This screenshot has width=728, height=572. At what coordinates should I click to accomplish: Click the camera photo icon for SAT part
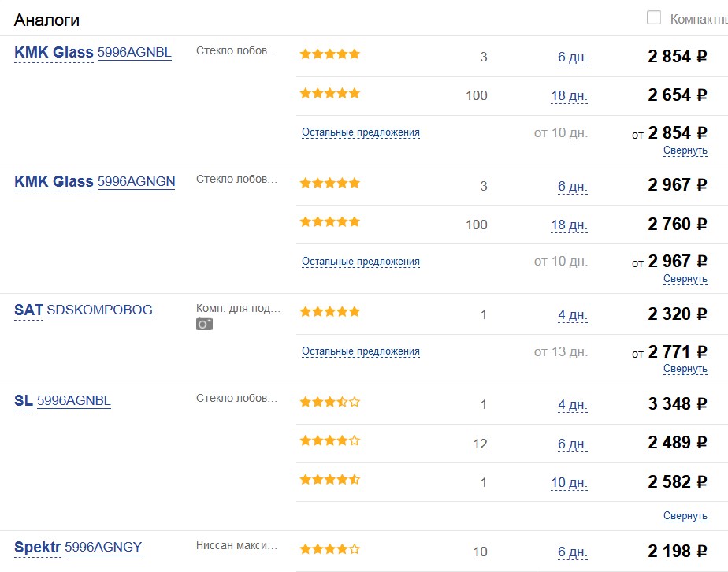204,324
